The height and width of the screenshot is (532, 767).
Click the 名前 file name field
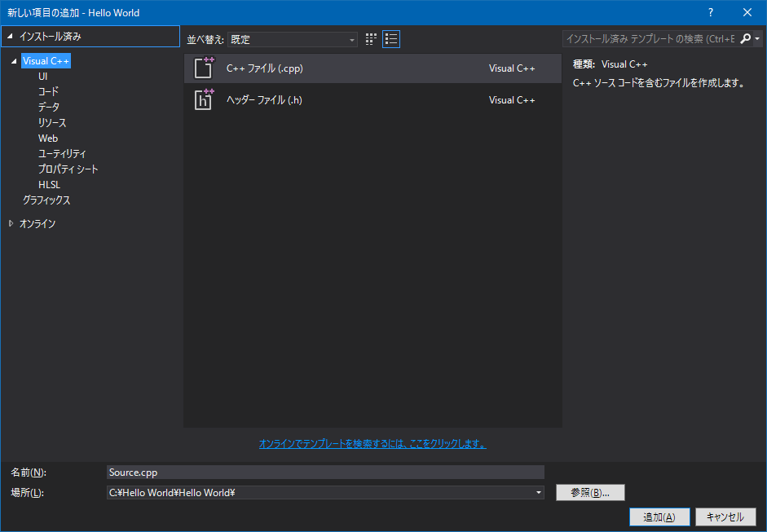click(x=326, y=473)
